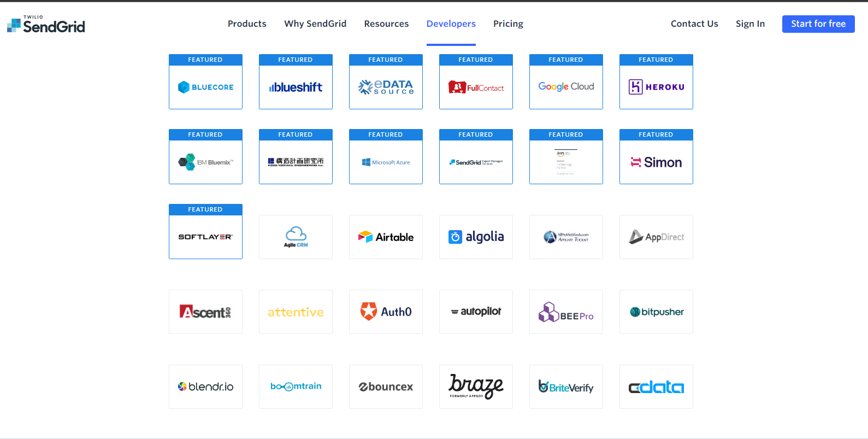Open the AWS Technology Partner logo
The image size is (868, 439).
coord(566,162)
